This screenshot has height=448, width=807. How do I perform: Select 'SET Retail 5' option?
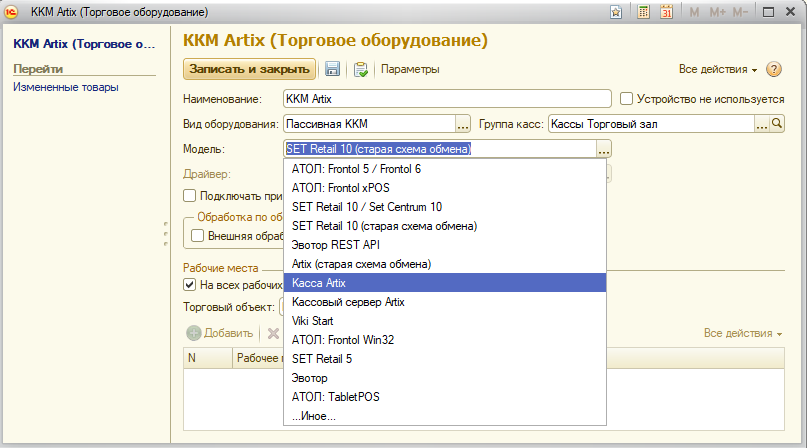point(445,359)
